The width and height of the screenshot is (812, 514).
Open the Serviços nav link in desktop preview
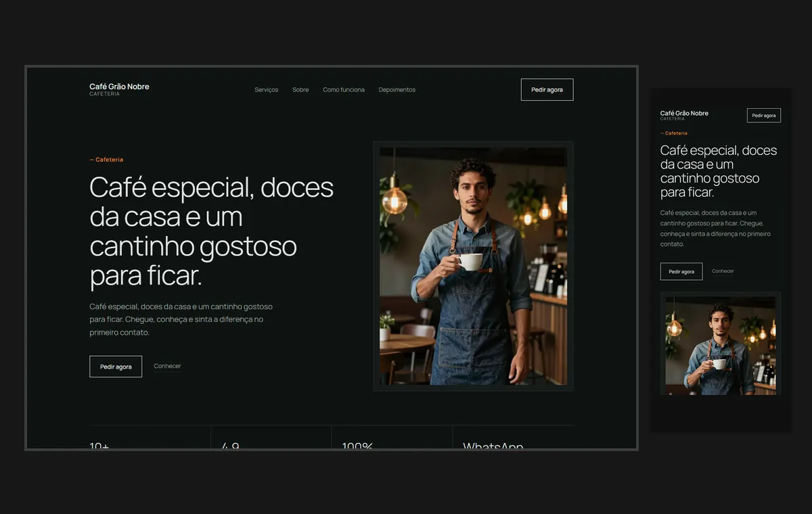click(x=266, y=90)
